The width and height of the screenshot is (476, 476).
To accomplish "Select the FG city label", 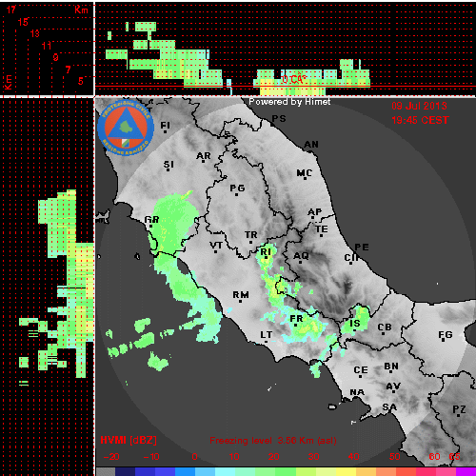I will click(446, 335).
